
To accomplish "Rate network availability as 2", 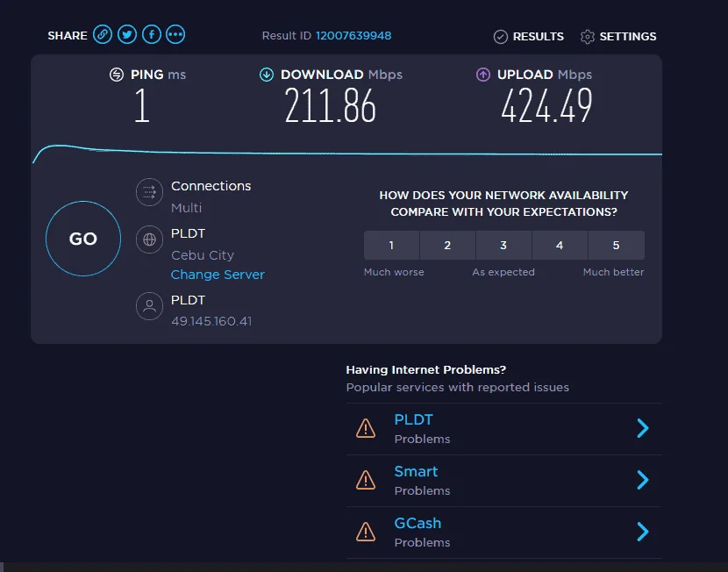I will tap(447, 245).
